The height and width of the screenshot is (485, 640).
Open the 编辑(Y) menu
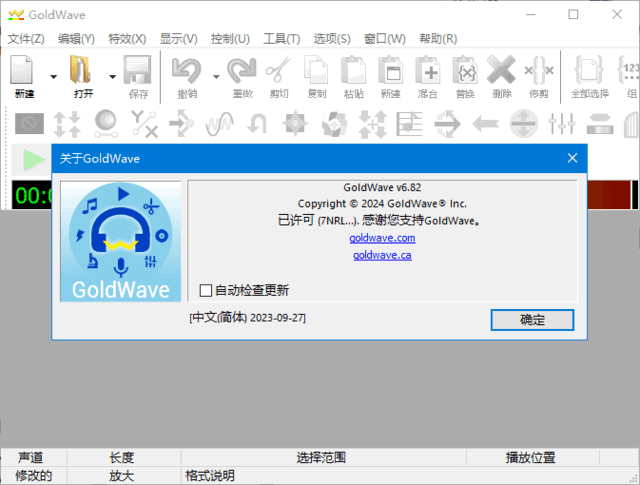click(x=76, y=39)
